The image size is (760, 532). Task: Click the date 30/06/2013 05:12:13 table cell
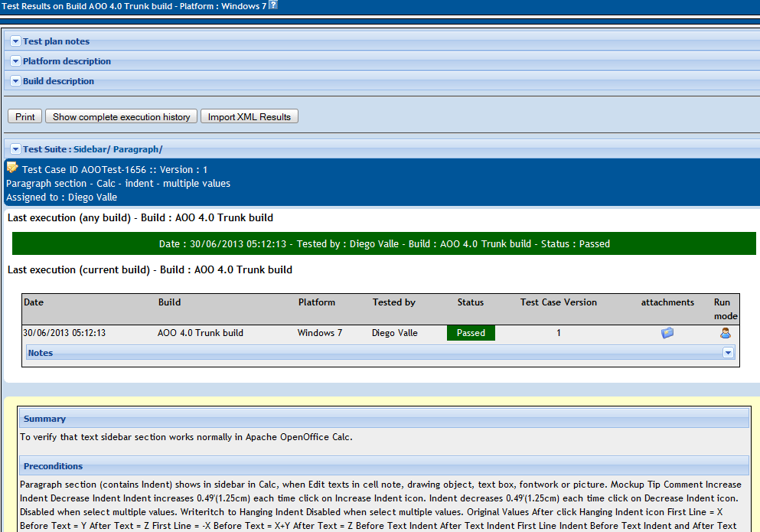[64, 333]
